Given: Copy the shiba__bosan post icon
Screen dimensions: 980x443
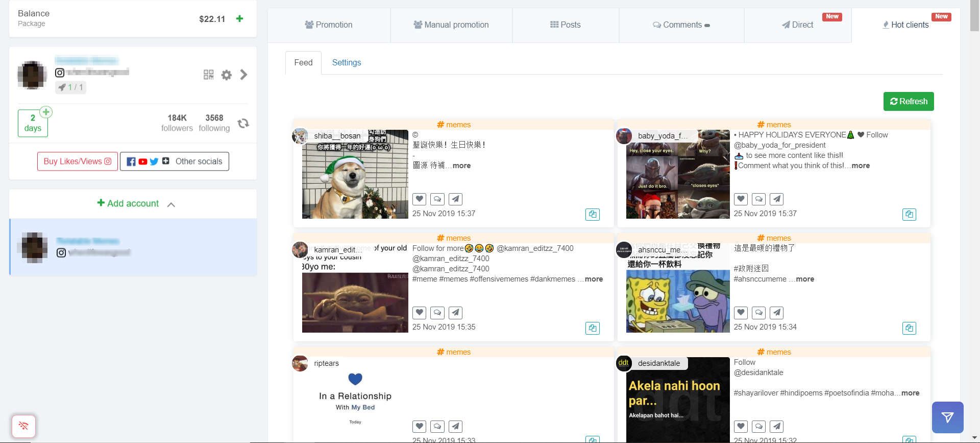Looking at the screenshot, I should tap(593, 214).
